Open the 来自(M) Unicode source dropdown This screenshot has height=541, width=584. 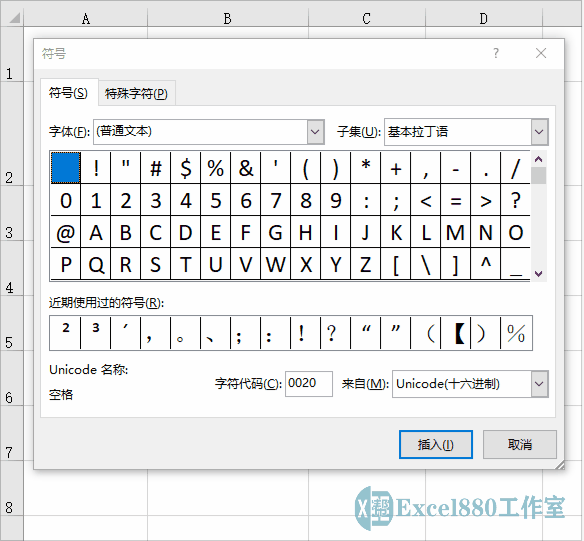click(x=539, y=384)
